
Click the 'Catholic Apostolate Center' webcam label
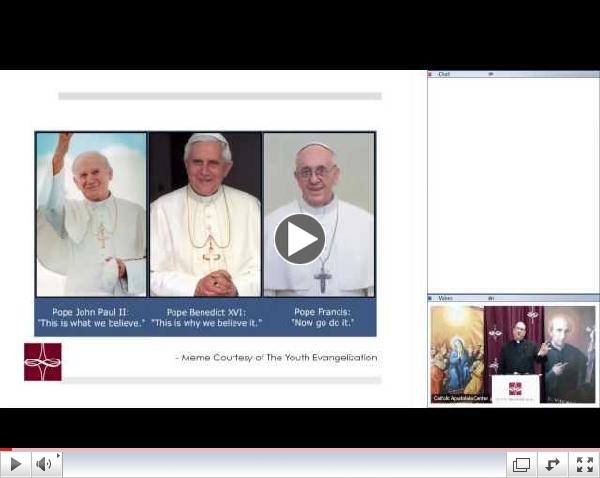click(461, 398)
